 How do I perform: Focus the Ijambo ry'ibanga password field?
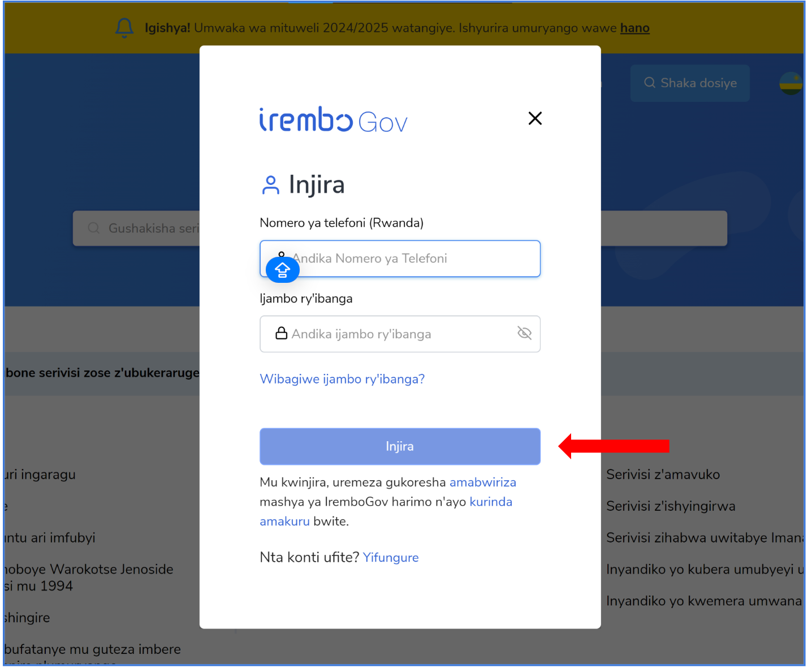(x=400, y=334)
